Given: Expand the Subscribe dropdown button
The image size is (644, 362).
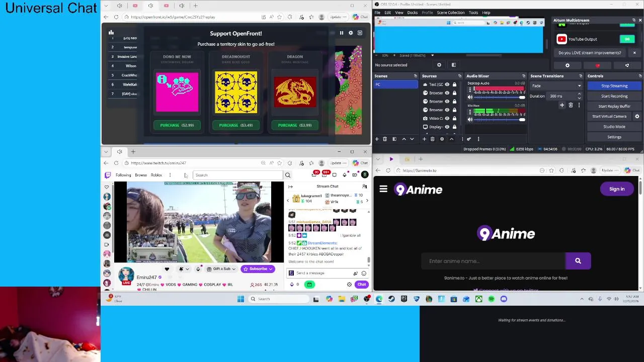Looking at the screenshot, I should 271,269.
